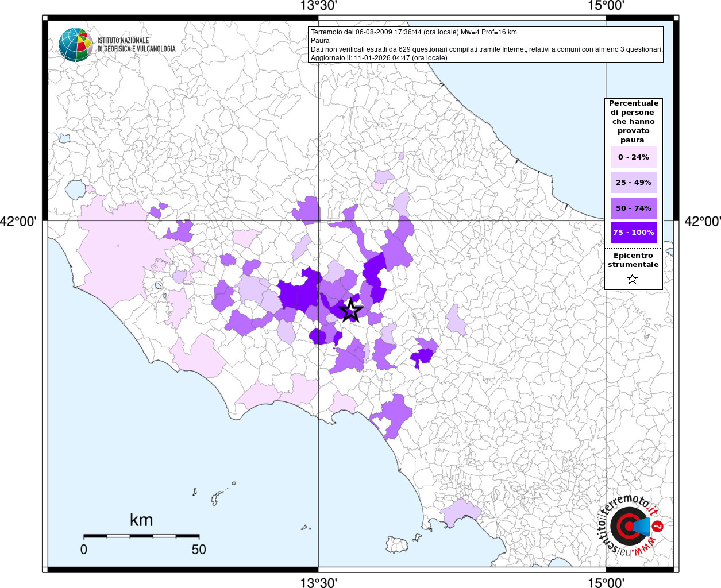Click the haisentitoilterremoto.it logo
The height and width of the screenshot is (588, 721).
(x=631, y=526)
